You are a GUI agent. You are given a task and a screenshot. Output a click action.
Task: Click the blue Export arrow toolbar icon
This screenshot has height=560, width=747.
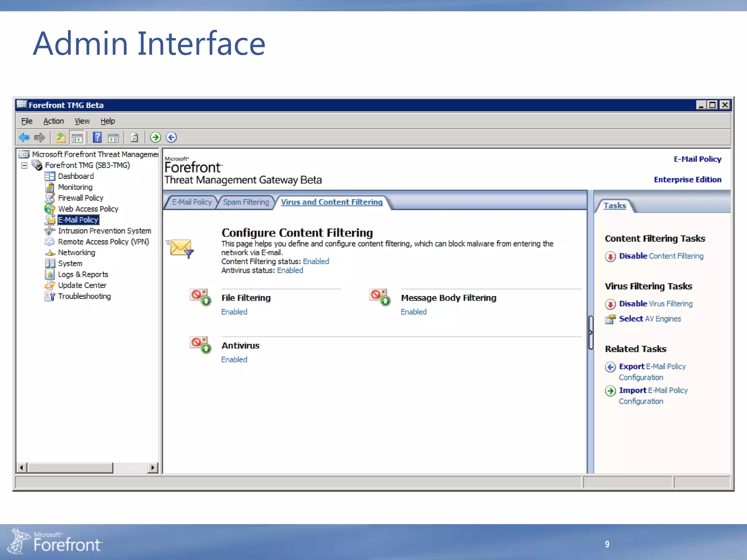tap(171, 137)
